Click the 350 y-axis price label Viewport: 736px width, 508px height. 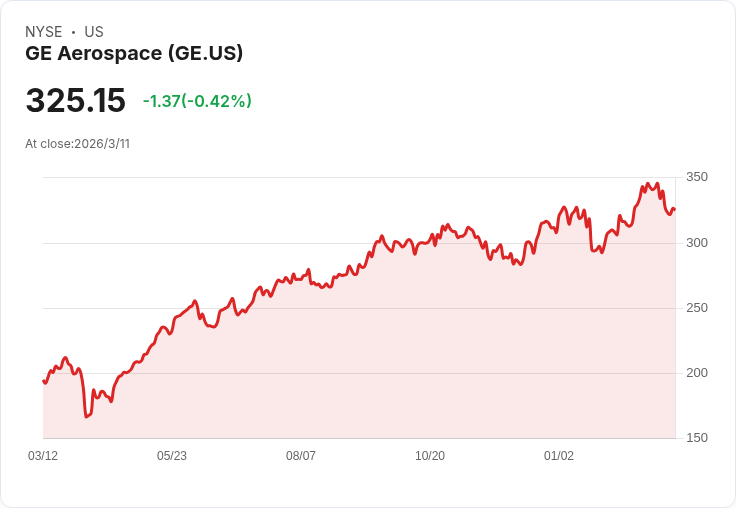click(697, 177)
